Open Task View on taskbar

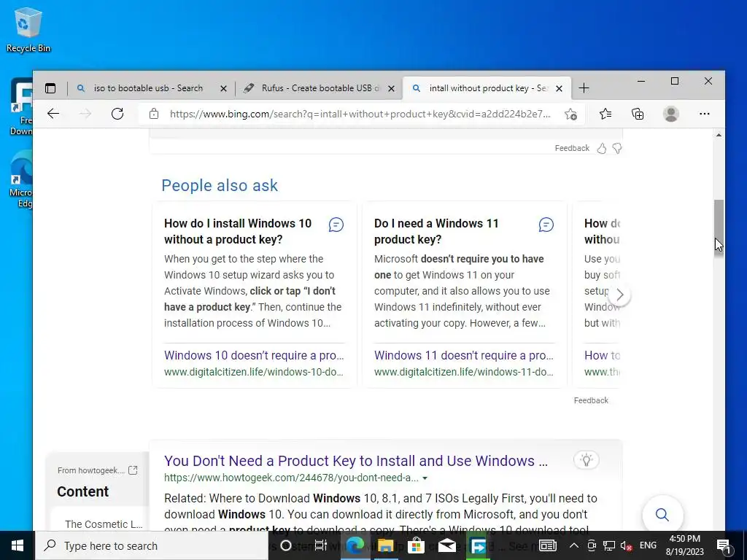tap(321, 545)
